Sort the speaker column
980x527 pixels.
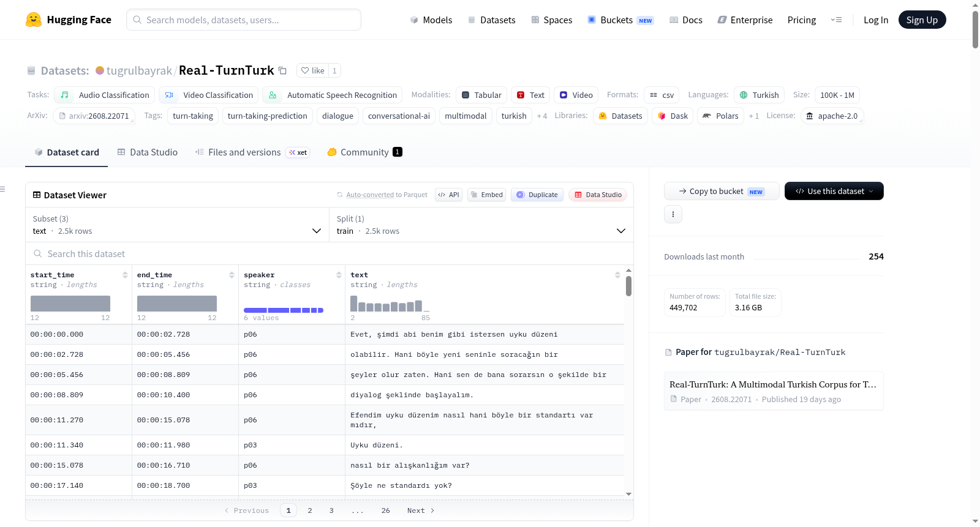coord(339,275)
